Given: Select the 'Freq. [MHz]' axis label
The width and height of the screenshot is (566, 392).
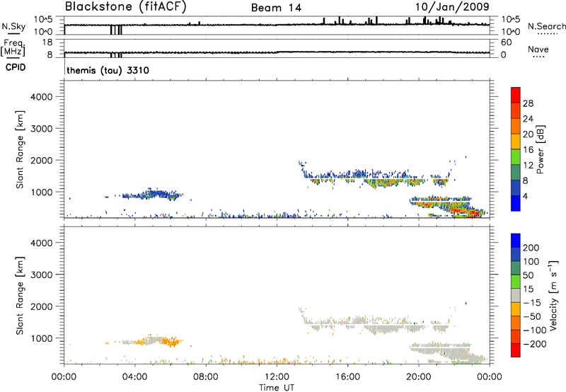Looking at the screenshot, I should point(13,47).
